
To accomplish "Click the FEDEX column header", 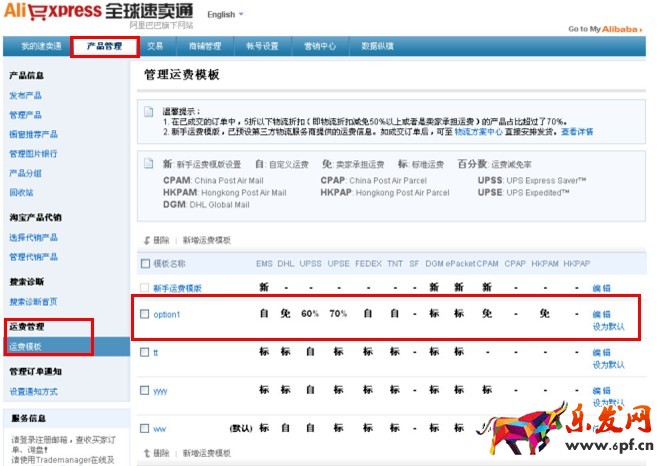I will click(x=368, y=264).
